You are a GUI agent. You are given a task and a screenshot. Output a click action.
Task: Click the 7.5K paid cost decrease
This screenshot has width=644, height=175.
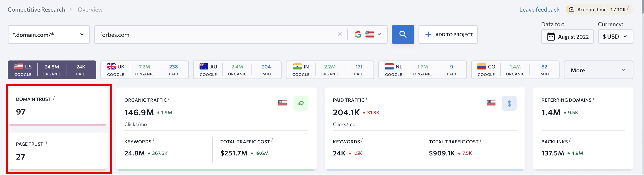[x=465, y=153]
